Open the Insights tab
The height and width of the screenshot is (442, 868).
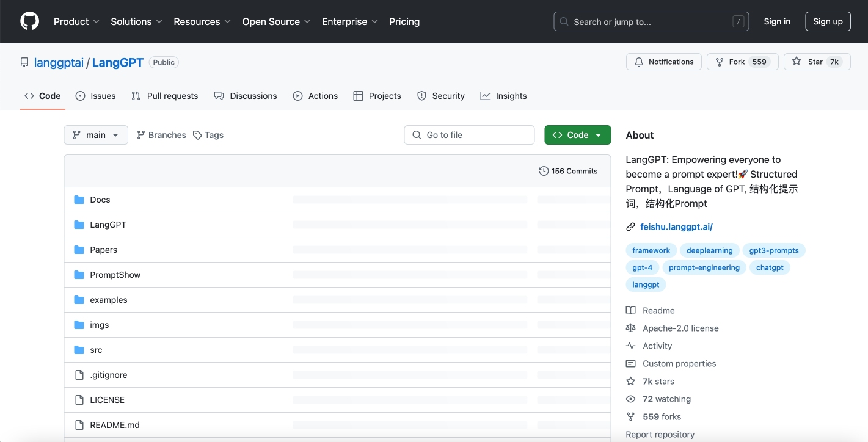504,96
